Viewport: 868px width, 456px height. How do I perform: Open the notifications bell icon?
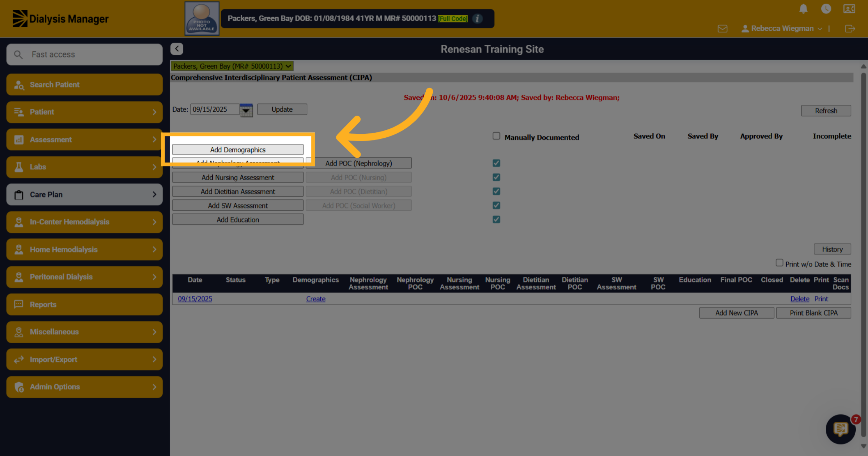[803, 9]
